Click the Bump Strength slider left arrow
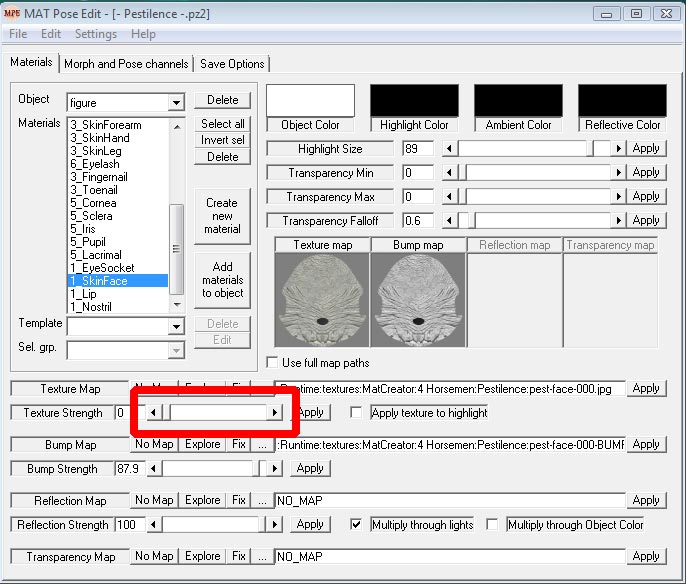 click(x=154, y=468)
